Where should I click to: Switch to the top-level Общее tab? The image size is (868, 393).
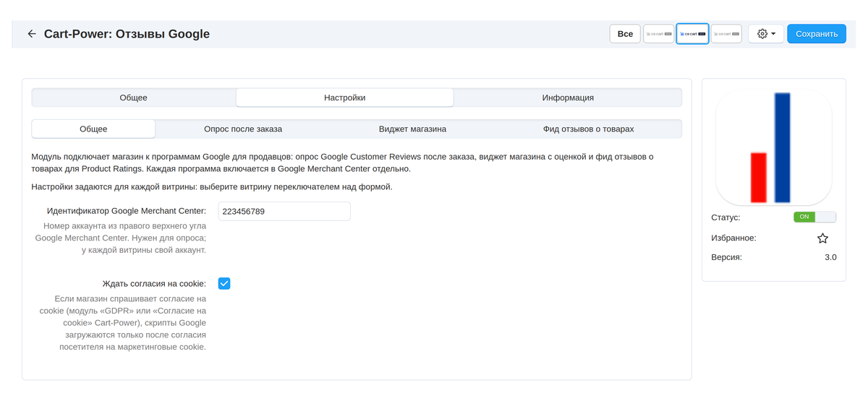point(134,98)
